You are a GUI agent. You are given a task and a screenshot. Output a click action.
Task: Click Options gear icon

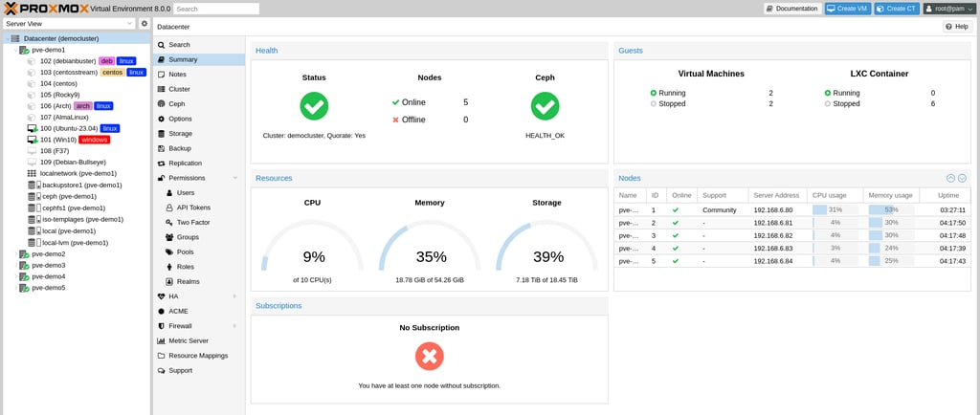coord(162,119)
